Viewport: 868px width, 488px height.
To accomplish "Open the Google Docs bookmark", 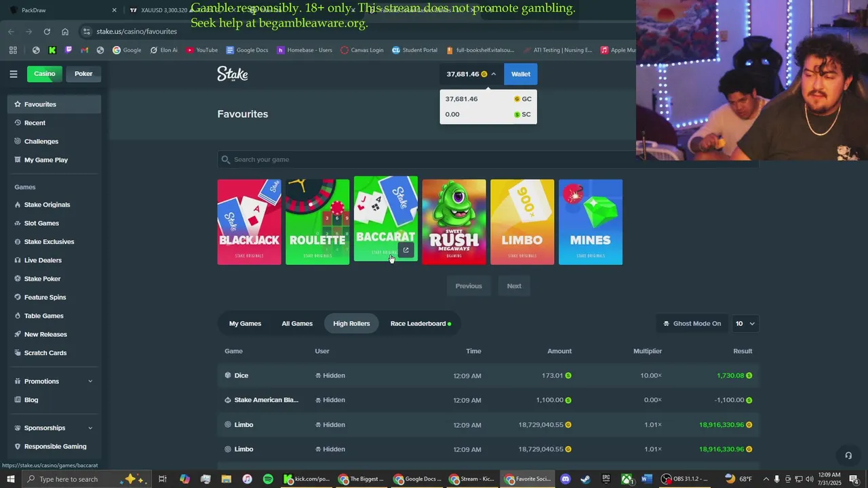I will (x=247, y=50).
